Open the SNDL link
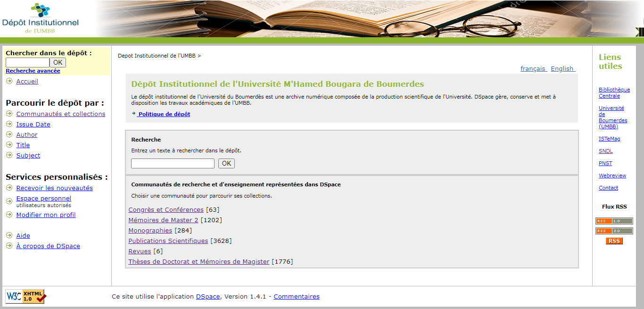 [606, 151]
